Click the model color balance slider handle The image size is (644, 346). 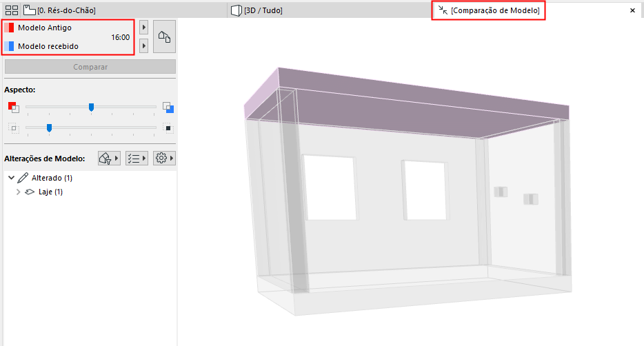pos(91,107)
